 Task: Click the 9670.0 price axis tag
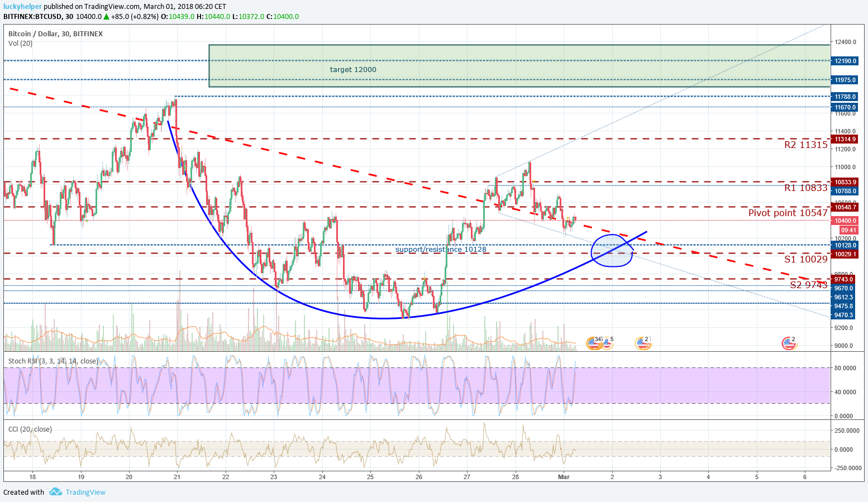tap(844, 288)
